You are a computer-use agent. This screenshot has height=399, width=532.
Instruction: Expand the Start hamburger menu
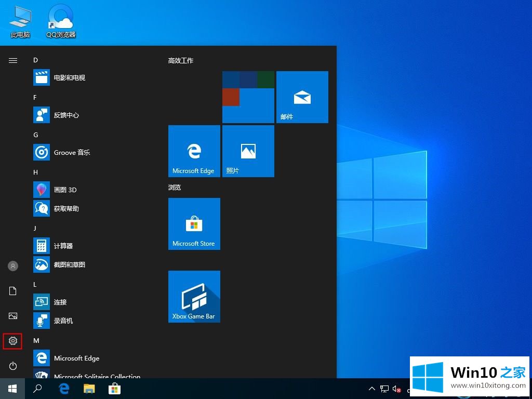click(x=12, y=60)
